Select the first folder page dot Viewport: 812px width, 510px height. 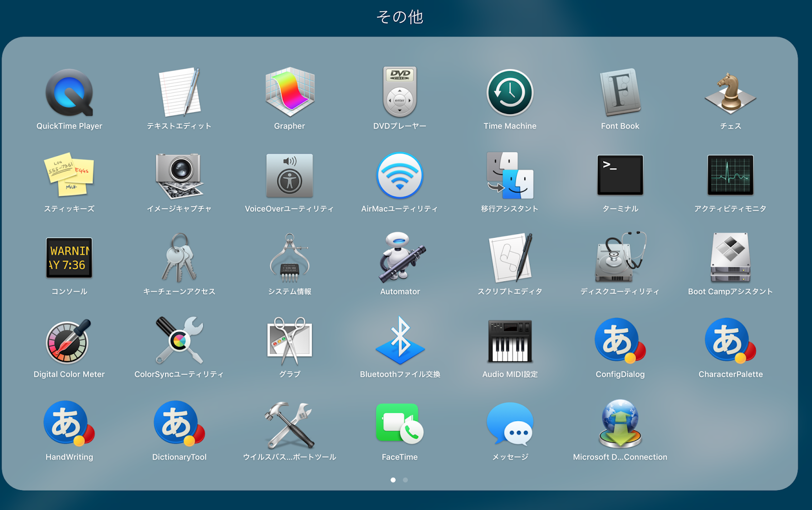[393, 480]
